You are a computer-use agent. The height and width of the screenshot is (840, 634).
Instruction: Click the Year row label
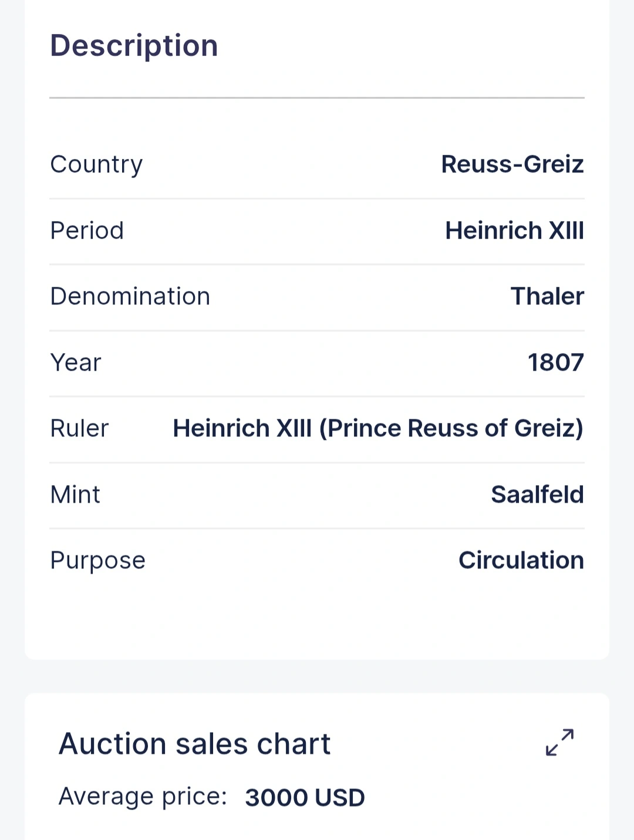(x=76, y=363)
